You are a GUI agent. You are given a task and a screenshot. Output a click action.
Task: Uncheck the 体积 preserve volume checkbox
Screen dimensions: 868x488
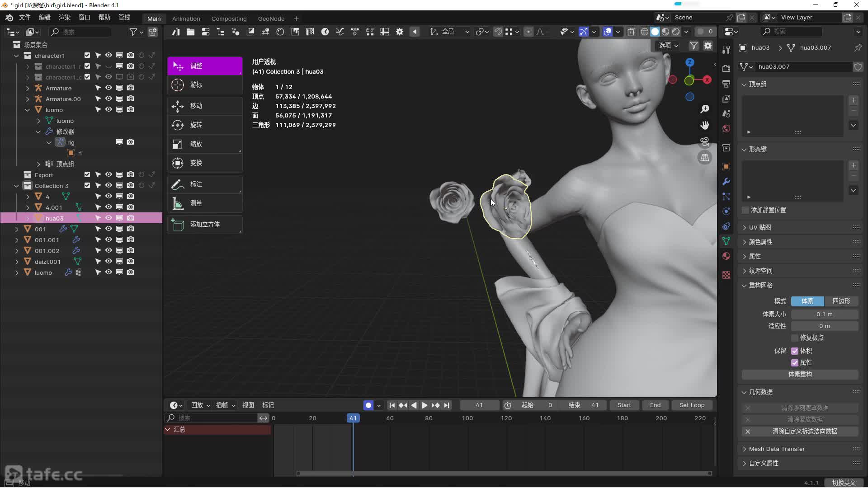[x=794, y=351]
